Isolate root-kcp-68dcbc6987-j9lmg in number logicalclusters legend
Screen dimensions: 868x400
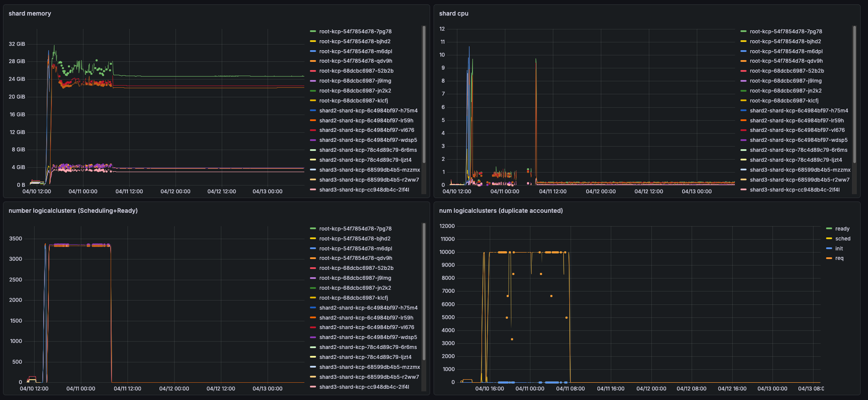coord(355,278)
